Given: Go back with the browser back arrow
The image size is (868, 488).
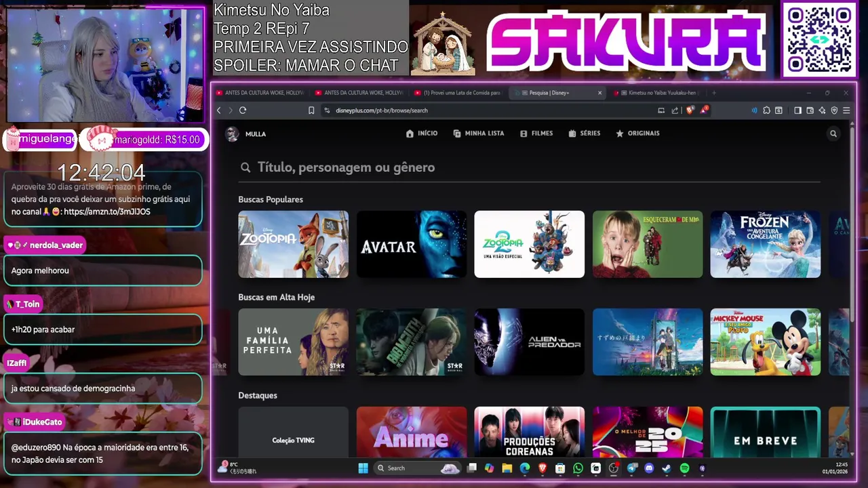Looking at the screenshot, I should coord(219,110).
